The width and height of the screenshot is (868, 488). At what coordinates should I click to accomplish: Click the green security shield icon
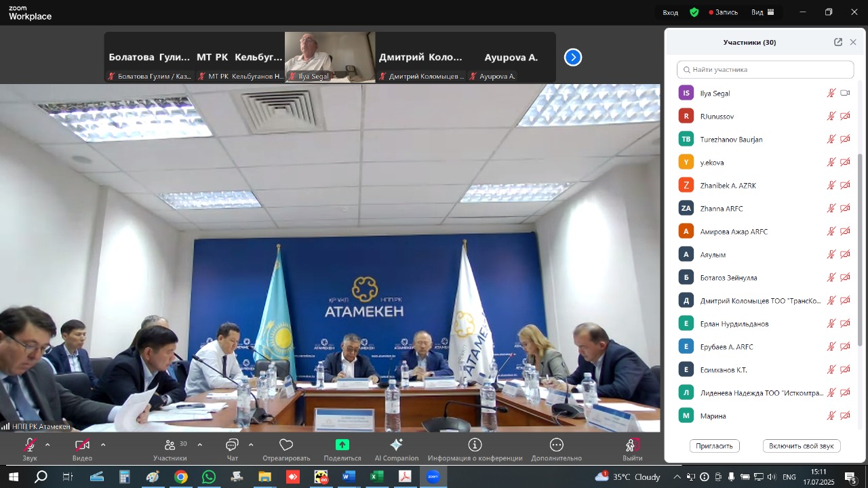[694, 12]
